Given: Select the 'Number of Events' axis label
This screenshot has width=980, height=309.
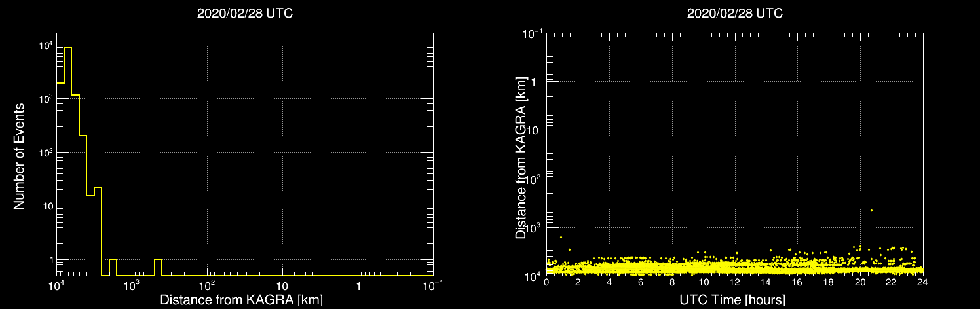Looking at the screenshot, I should [20, 156].
